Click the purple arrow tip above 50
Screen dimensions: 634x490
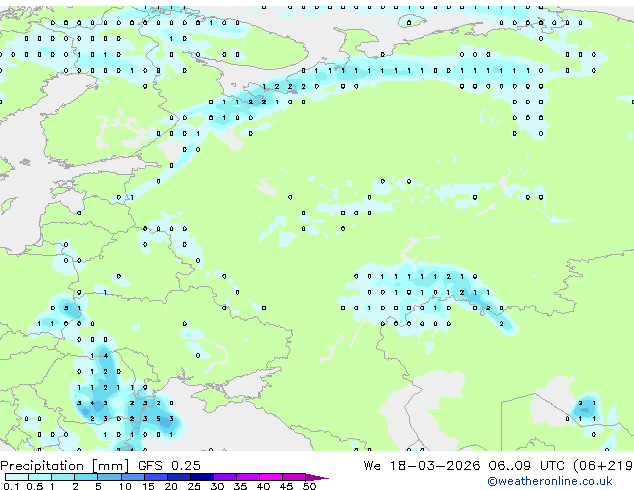(x=317, y=477)
